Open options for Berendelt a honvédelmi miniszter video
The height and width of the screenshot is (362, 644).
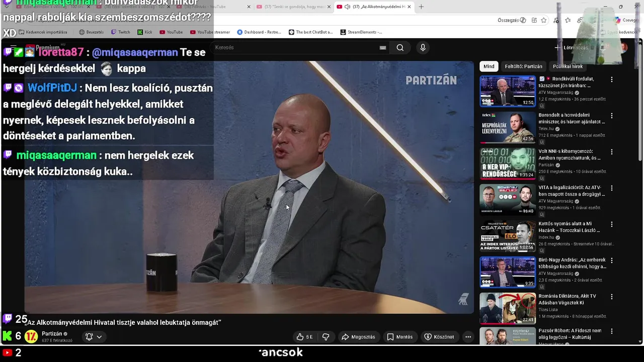coord(612,116)
